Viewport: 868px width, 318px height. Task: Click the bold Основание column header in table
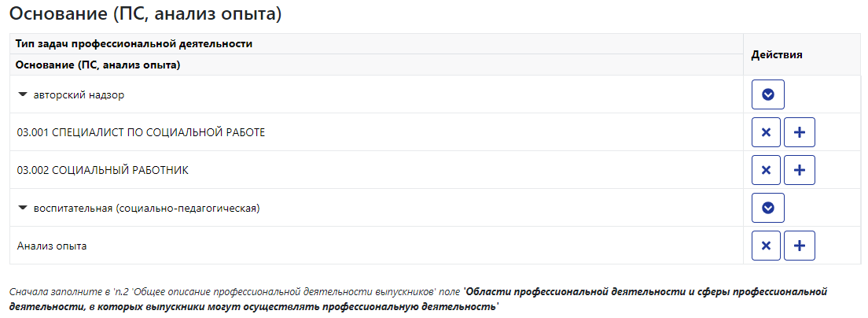click(x=98, y=65)
